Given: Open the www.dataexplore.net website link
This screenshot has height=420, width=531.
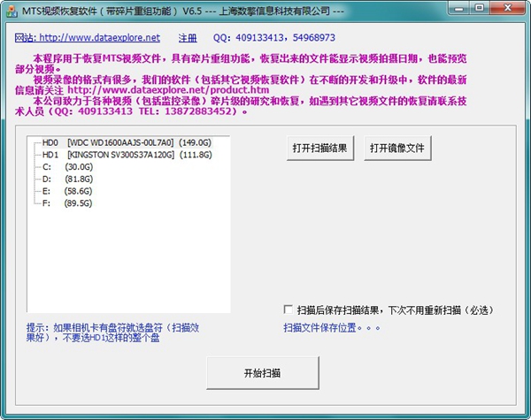Looking at the screenshot, I should coord(88,37).
